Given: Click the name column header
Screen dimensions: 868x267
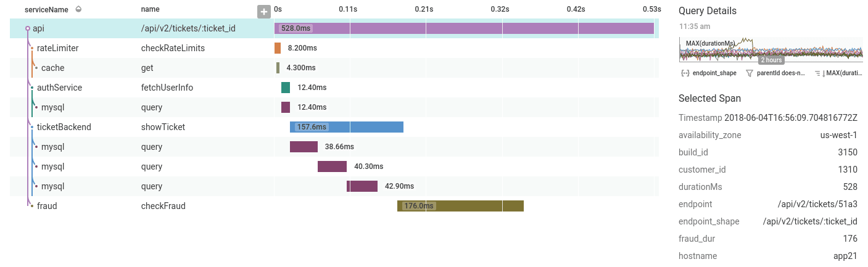Looking at the screenshot, I should 151,10.
